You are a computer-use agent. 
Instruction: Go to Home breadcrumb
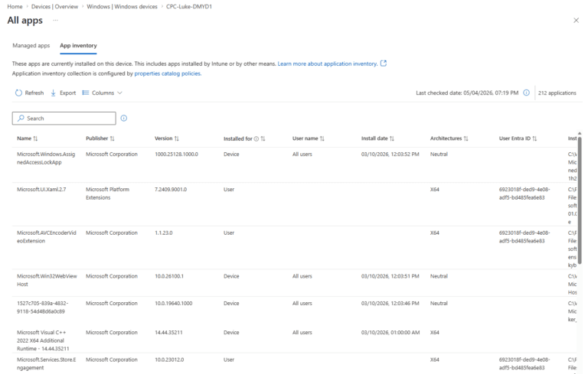(x=15, y=6)
